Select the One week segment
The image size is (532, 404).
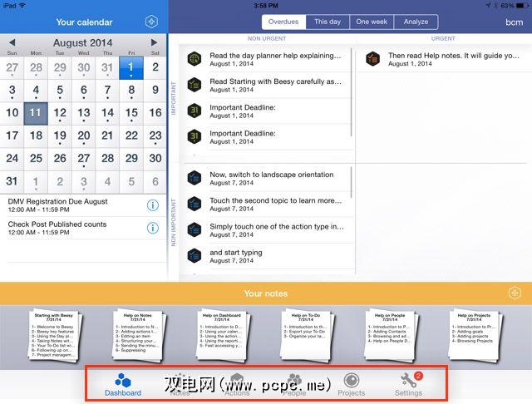point(372,22)
